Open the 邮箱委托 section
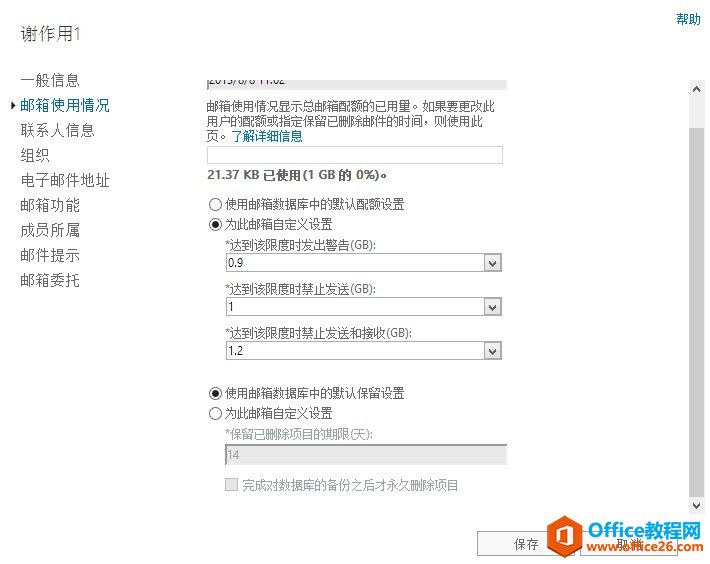This screenshot has width=710, height=564. click(50, 280)
